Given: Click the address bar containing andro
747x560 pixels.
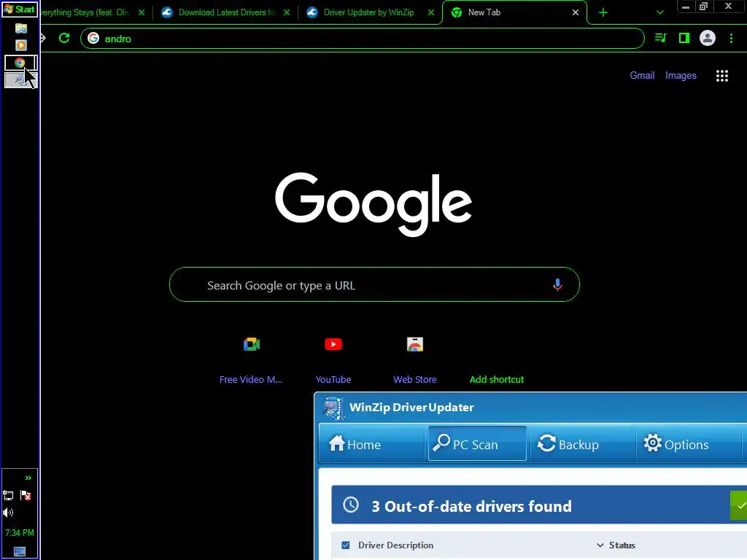Looking at the screenshot, I should (362, 39).
